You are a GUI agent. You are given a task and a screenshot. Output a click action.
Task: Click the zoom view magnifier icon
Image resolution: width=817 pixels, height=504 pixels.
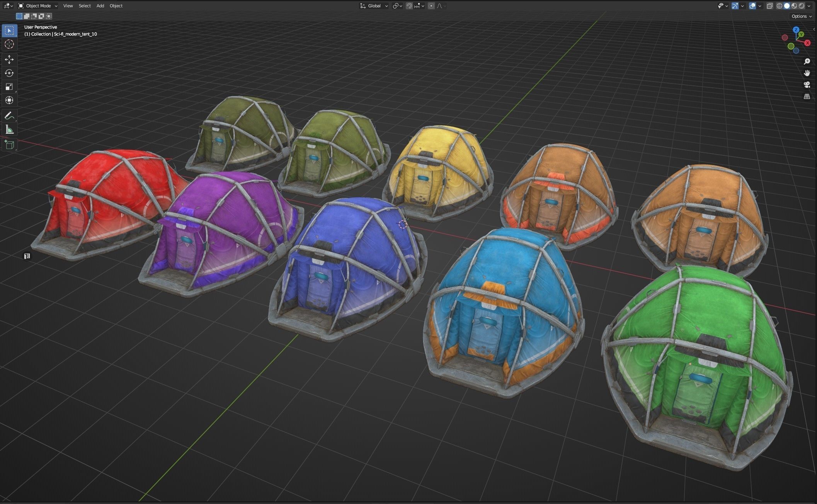tap(807, 61)
